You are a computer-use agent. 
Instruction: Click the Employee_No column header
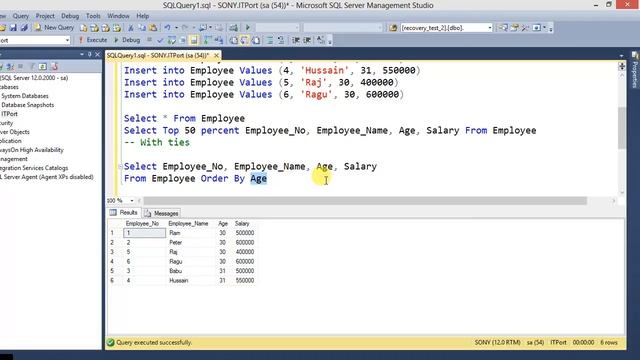pyautogui.click(x=142, y=224)
